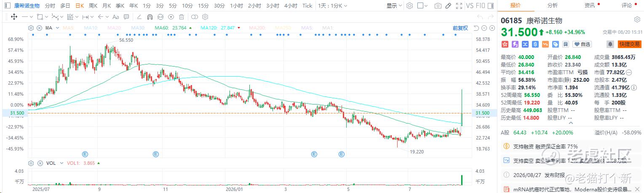
Task: Expand the arrow tool dropdown
Action: 107,17
